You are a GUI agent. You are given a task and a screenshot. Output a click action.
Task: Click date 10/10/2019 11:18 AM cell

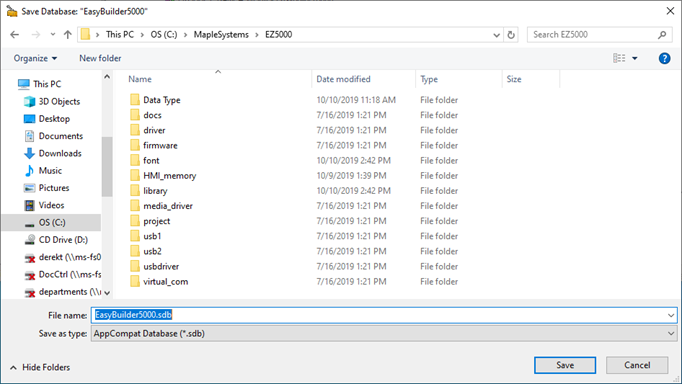coord(356,100)
